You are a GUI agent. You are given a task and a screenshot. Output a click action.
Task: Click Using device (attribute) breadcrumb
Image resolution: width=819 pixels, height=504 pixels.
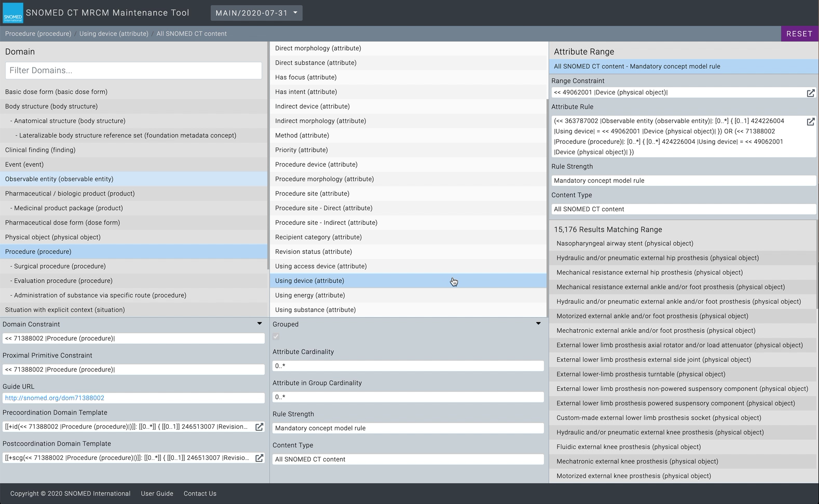(114, 34)
